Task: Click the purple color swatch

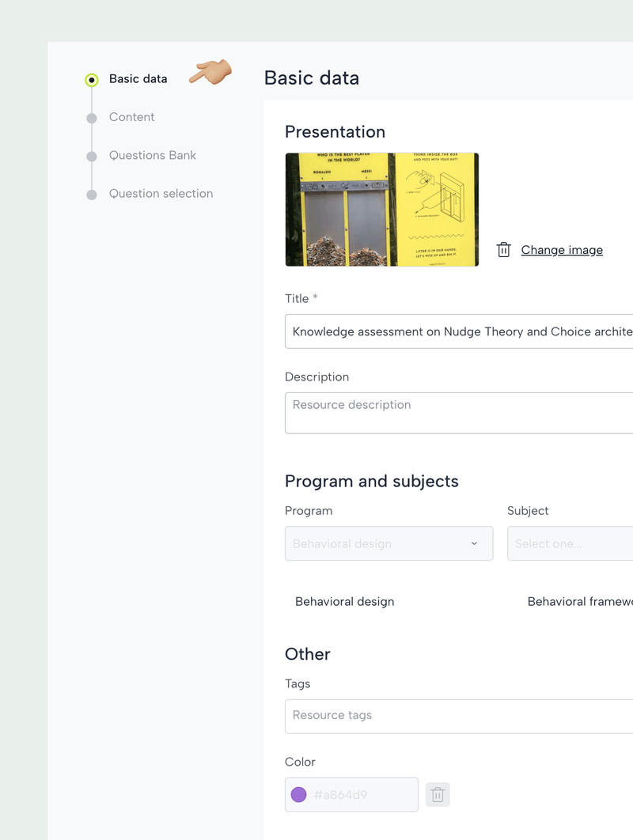Action: click(x=298, y=795)
